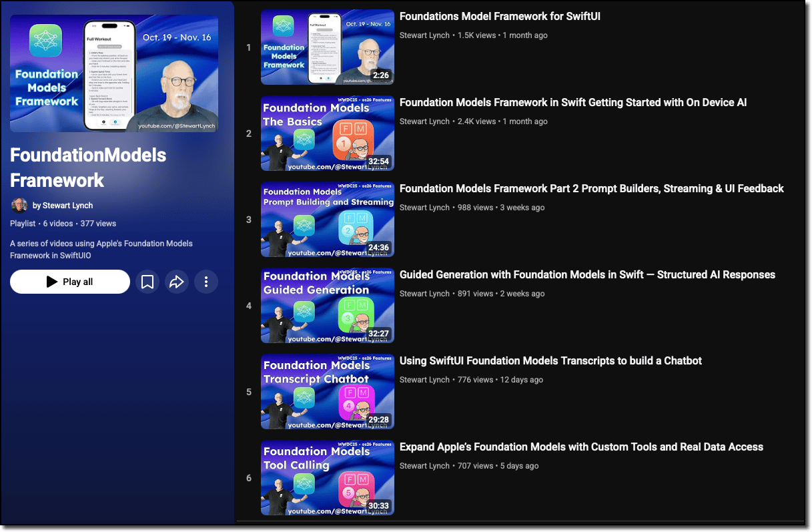Screen dimensions: 812x532
Task: Open the 'Transcript Chatbot' video thumbnail
Action: click(327, 392)
